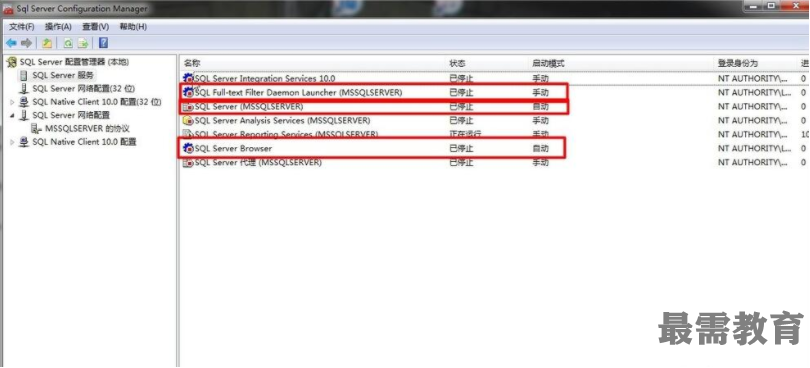Click the SQL Server 代理 service icon
The height and width of the screenshot is (368, 810).
(189, 162)
